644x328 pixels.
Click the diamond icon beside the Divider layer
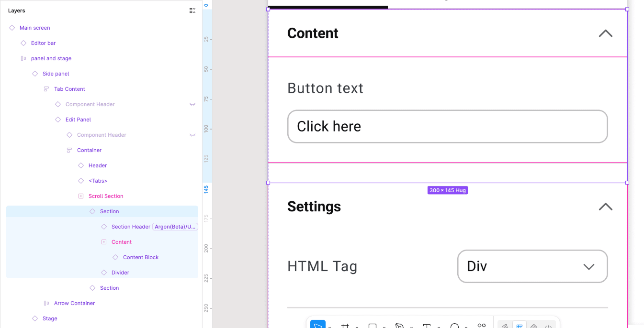click(x=104, y=273)
